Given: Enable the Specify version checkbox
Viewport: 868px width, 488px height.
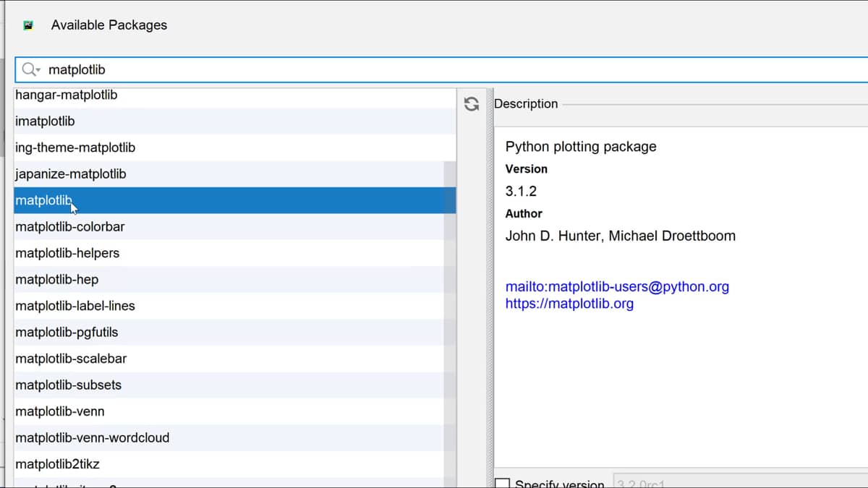Looking at the screenshot, I should click(501, 483).
